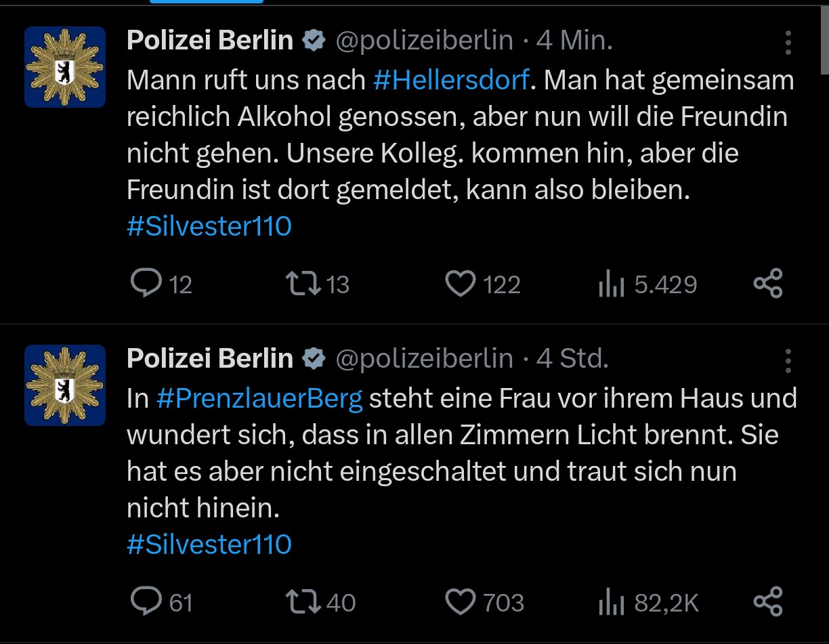Click Polizei Berlin avatar on second tweet
This screenshot has width=829, height=644.
[65, 385]
